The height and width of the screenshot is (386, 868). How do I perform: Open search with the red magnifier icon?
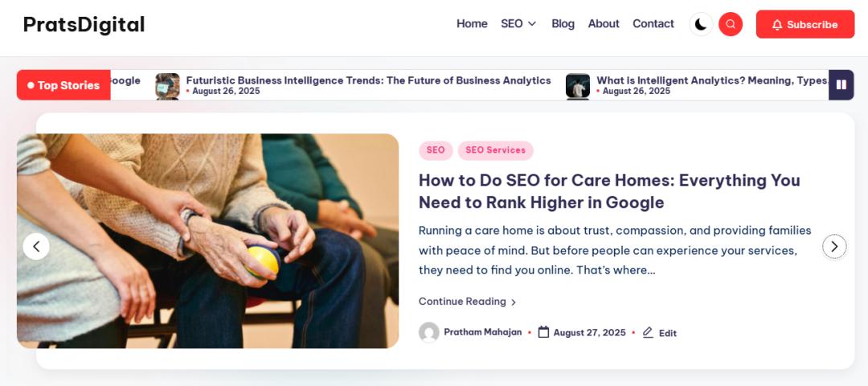(731, 24)
